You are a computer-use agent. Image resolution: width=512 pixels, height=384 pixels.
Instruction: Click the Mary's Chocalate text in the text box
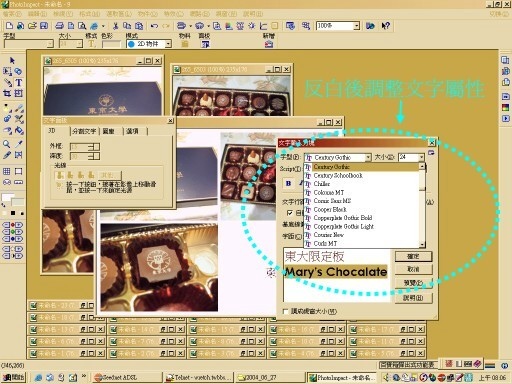point(336,272)
